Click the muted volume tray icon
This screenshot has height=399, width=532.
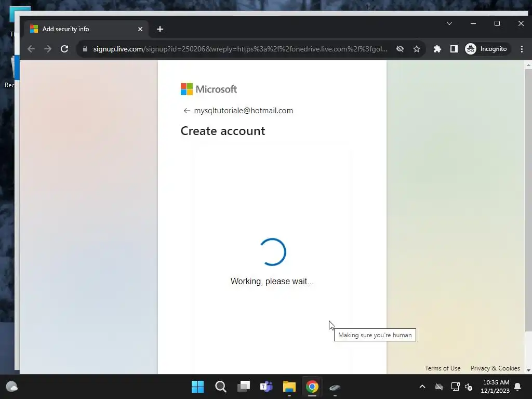(x=469, y=387)
